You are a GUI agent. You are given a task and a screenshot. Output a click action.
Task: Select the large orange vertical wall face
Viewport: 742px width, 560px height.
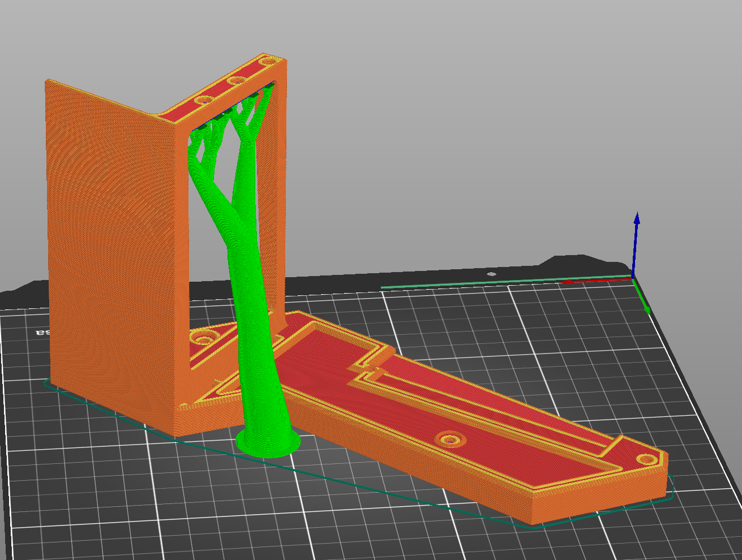pyautogui.click(x=108, y=226)
